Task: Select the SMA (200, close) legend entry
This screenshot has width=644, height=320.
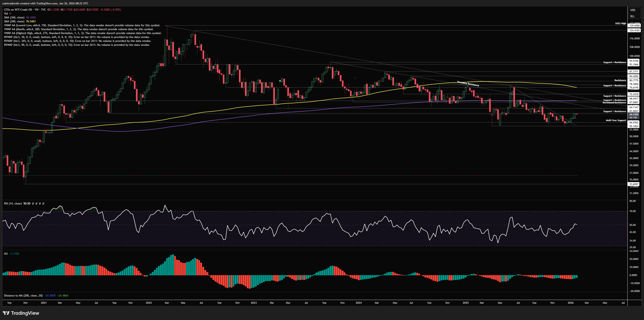Action: (14, 21)
